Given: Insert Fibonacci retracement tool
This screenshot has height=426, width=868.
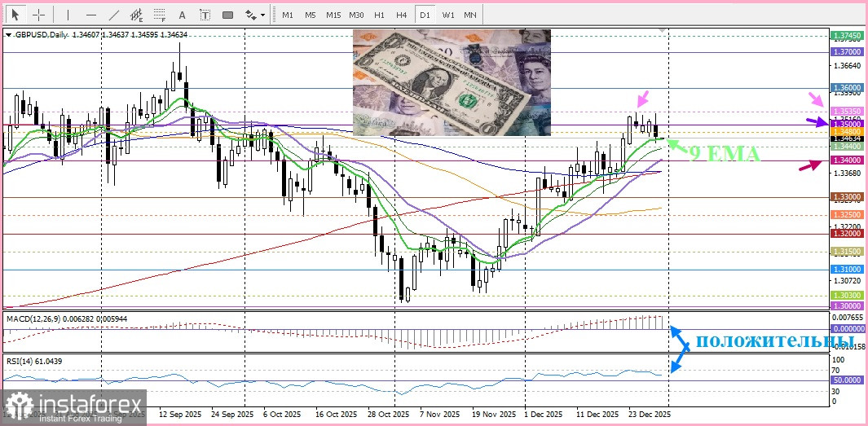Looking at the screenshot, I should pyautogui.click(x=159, y=15).
